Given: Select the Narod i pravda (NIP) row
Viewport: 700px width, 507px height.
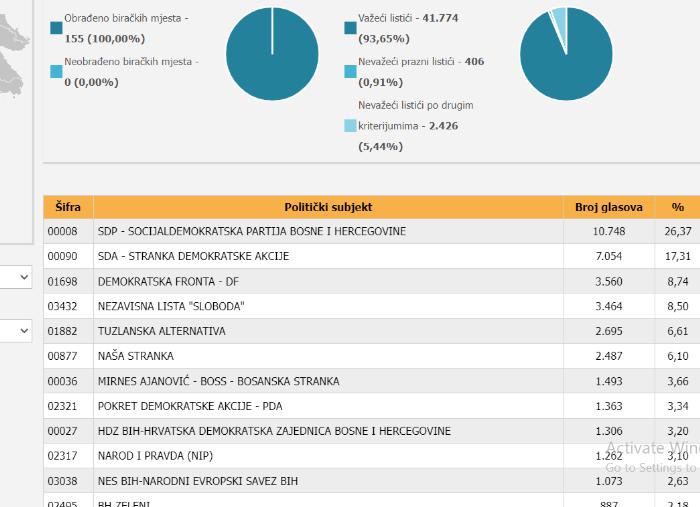Looking at the screenshot, I should coord(371,456).
